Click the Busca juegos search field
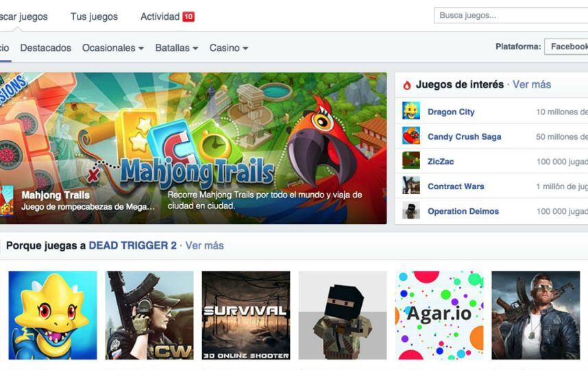Image resolution: width=588 pixels, height=370 pixels. [x=511, y=15]
